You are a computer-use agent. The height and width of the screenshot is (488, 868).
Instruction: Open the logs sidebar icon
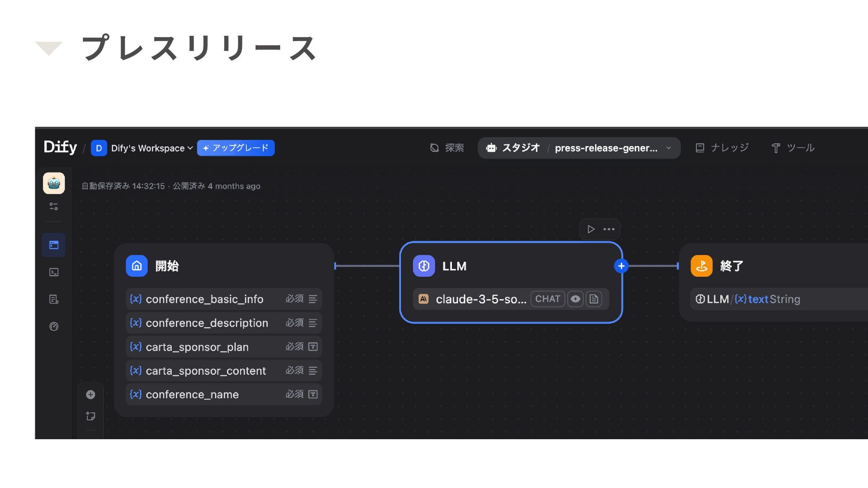tap(54, 299)
